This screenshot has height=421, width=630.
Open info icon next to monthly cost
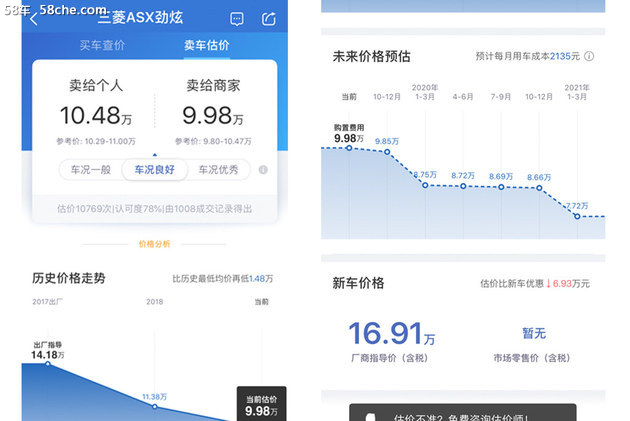point(589,56)
